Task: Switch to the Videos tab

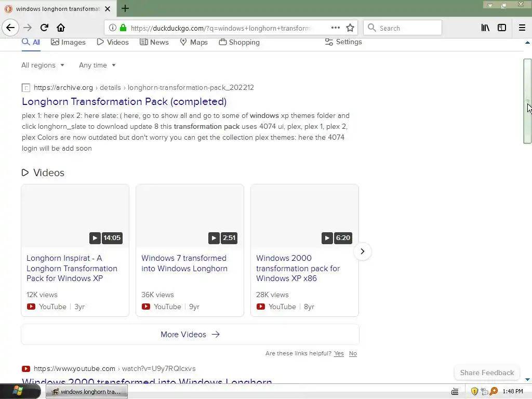Action: point(113,43)
